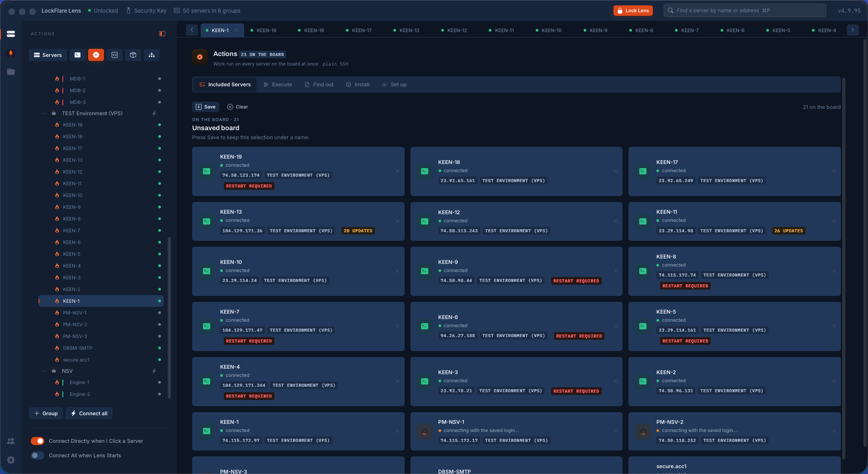
Task: Select the orange Actions play icon
Action: [96, 55]
